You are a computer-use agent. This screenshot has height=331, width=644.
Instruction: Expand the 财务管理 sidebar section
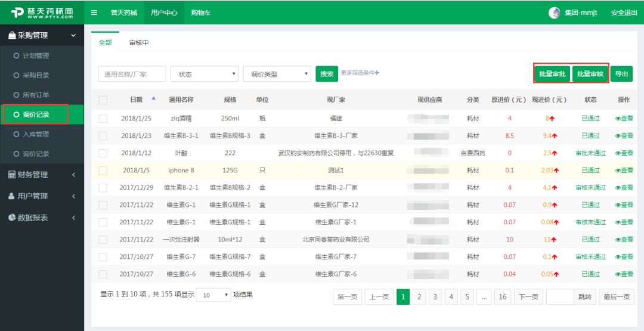(42, 175)
